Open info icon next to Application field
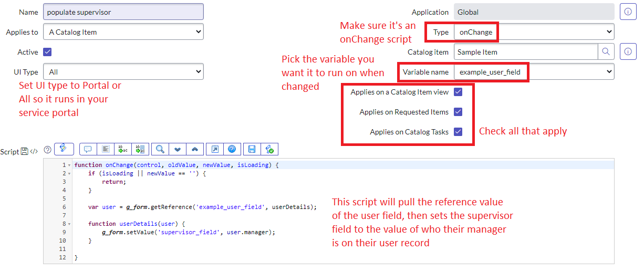This screenshot has height=272, width=644. click(x=628, y=12)
